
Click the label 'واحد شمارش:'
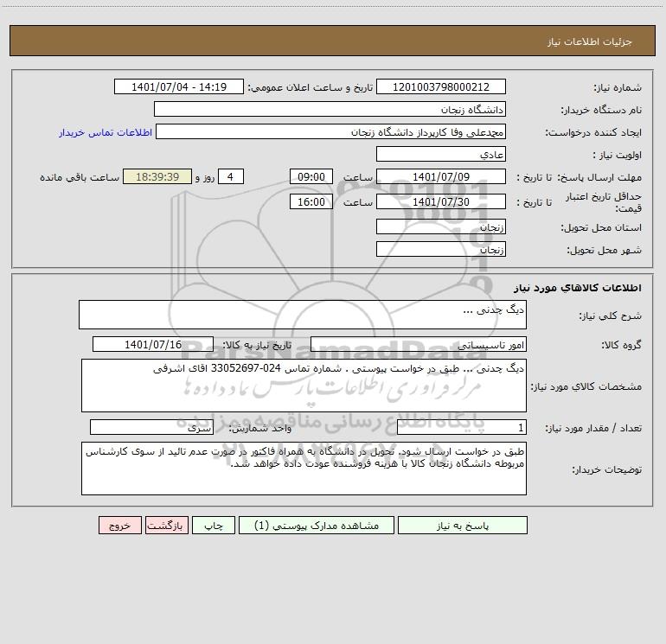[260, 428]
